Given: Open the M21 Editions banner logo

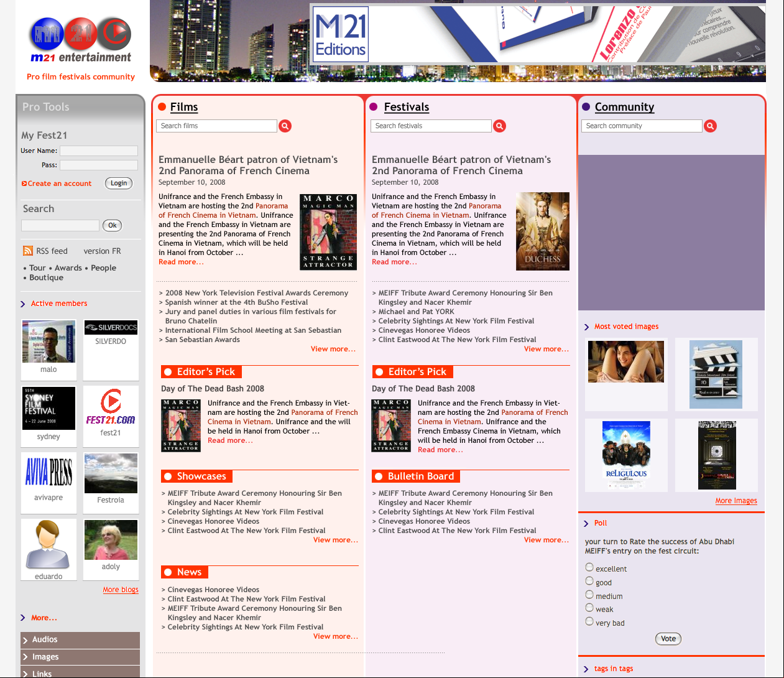Looking at the screenshot, I should (341, 34).
